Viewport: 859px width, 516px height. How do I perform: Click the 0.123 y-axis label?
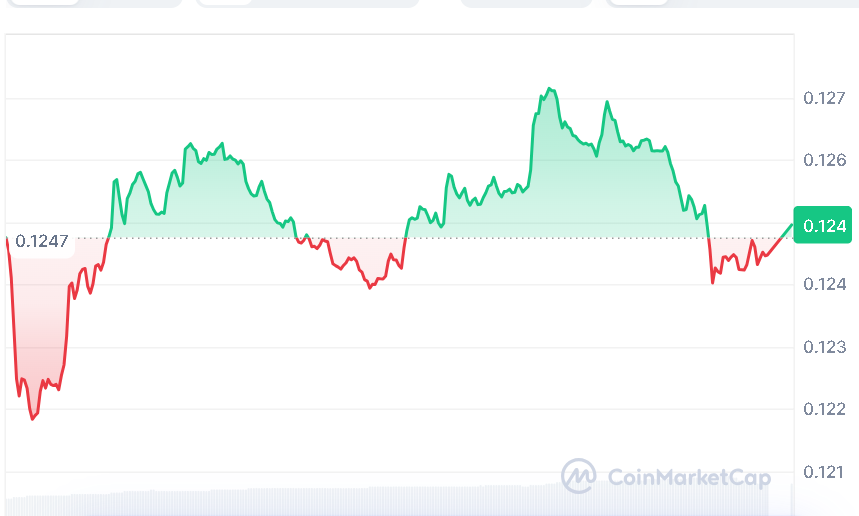pos(825,347)
